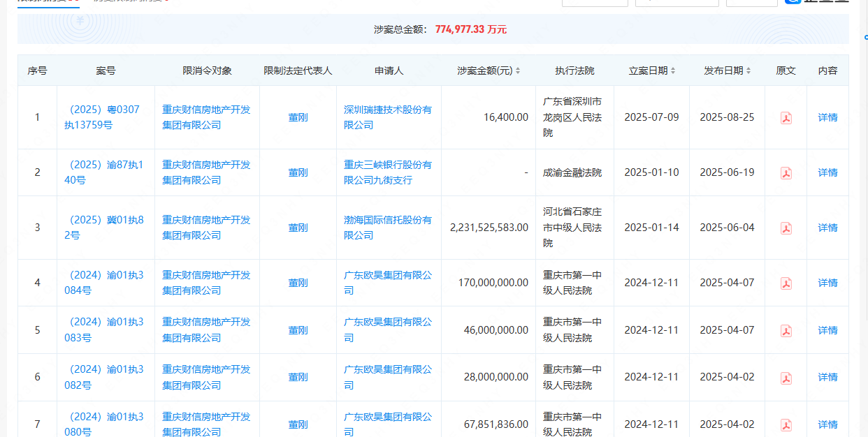Viewport: 868px width, 437px height.
Task: Select publish date 2025-08-25
Action: 727,117
